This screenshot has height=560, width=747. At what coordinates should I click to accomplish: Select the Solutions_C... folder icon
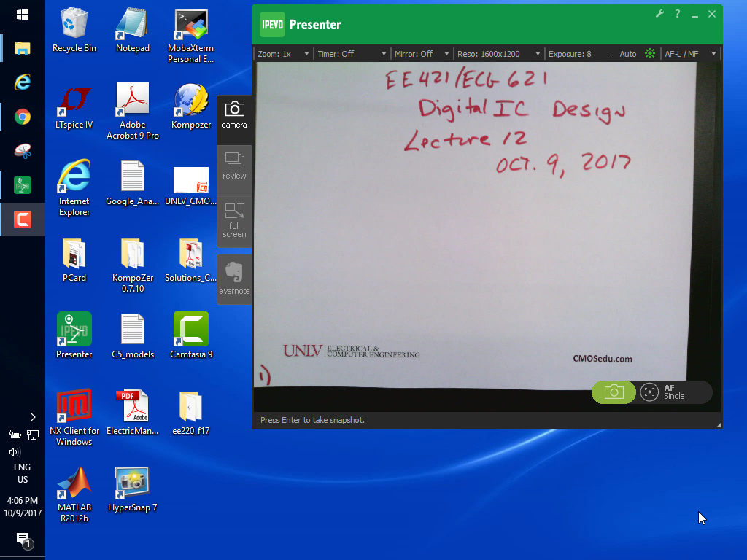pyautogui.click(x=190, y=260)
